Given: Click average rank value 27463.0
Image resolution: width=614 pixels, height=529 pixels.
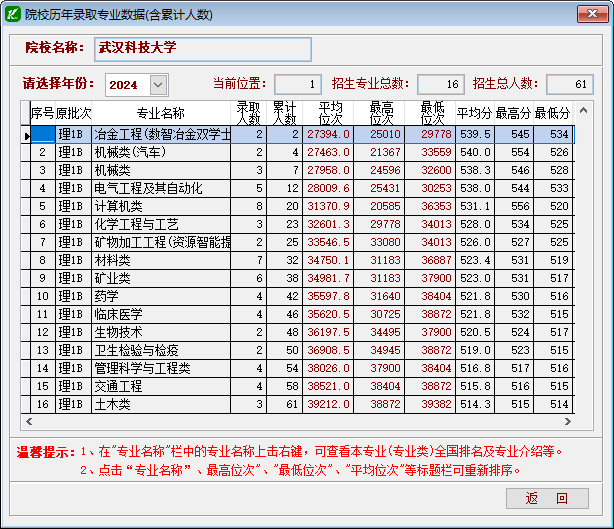Looking at the screenshot, I should pos(328,152).
